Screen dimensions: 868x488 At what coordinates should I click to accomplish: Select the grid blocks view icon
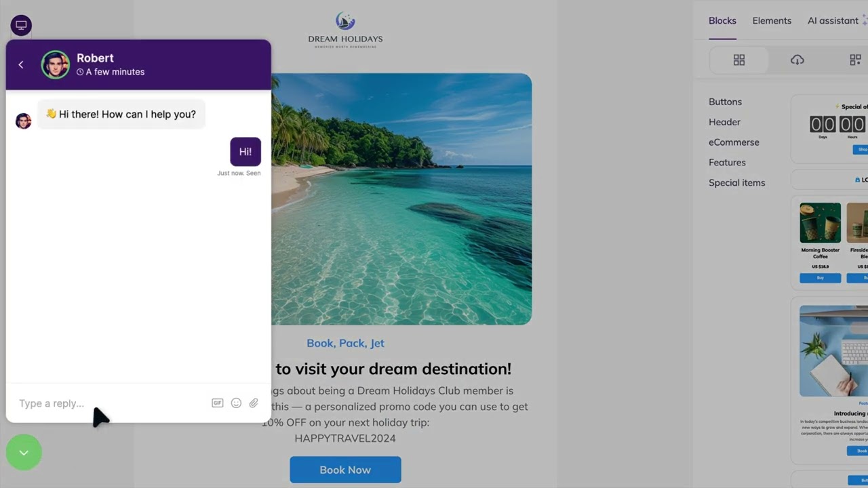pyautogui.click(x=739, y=60)
